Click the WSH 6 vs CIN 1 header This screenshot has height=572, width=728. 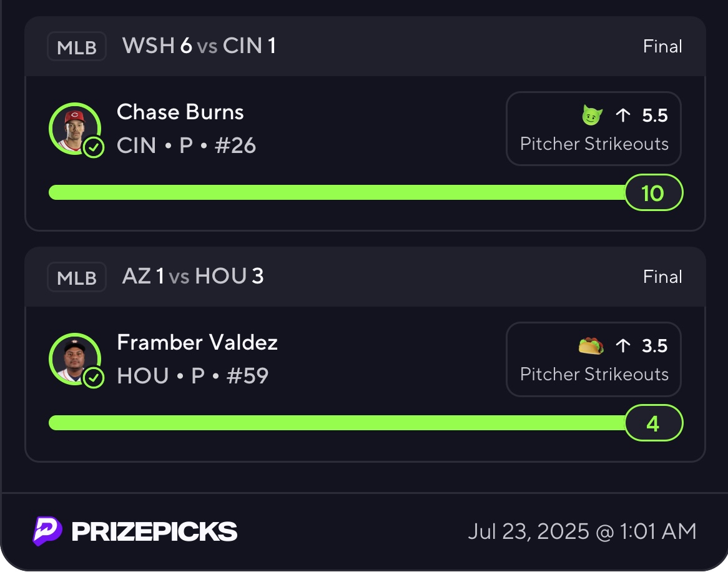tap(199, 46)
